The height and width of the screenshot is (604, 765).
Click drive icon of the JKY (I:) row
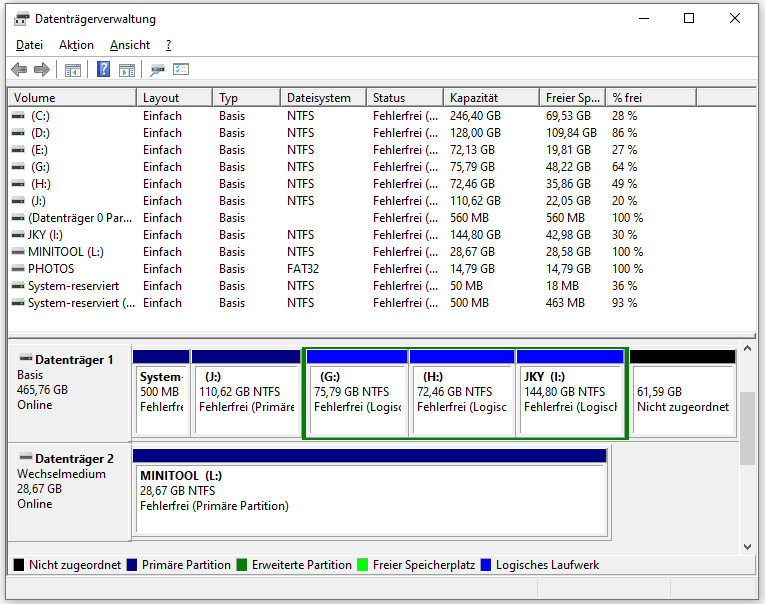tap(18, 235)
